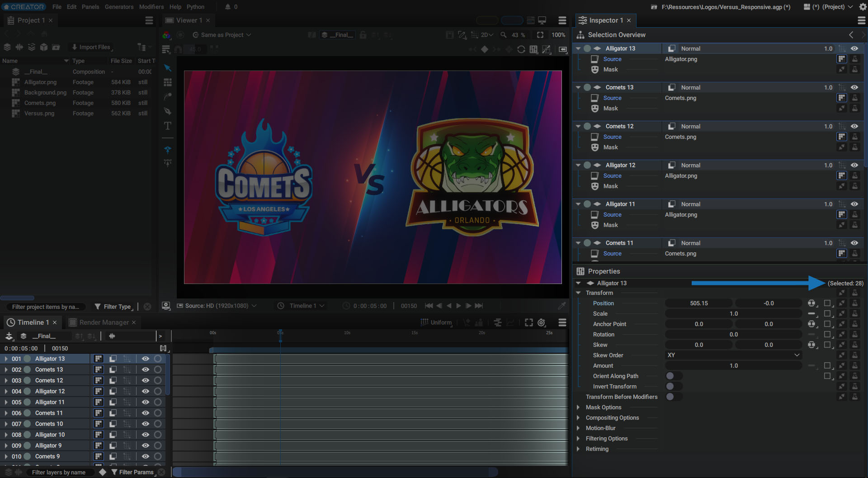Expand Mask Options section
The width and height of the screenshot is (868, 478).
click(x=578, y=407)
